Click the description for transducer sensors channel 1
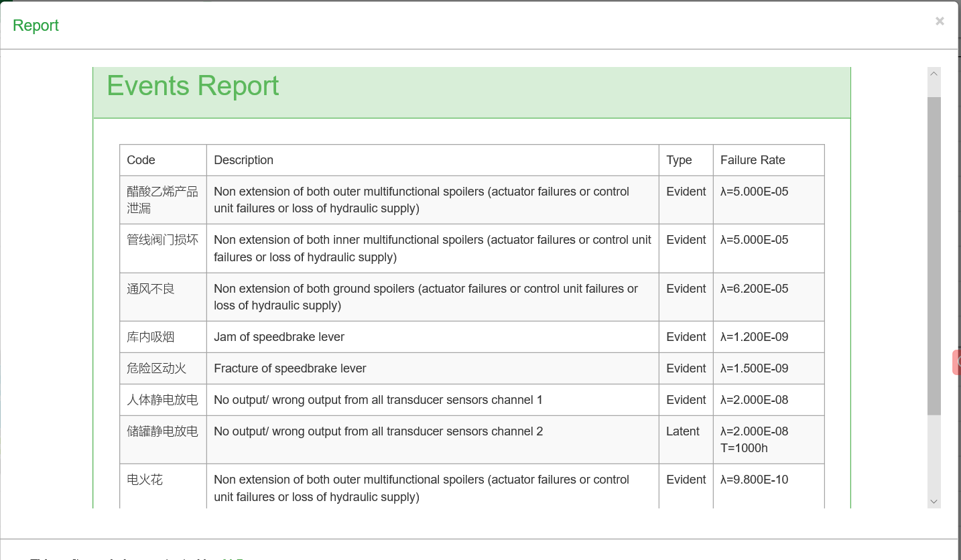 (x=378, y=400)
